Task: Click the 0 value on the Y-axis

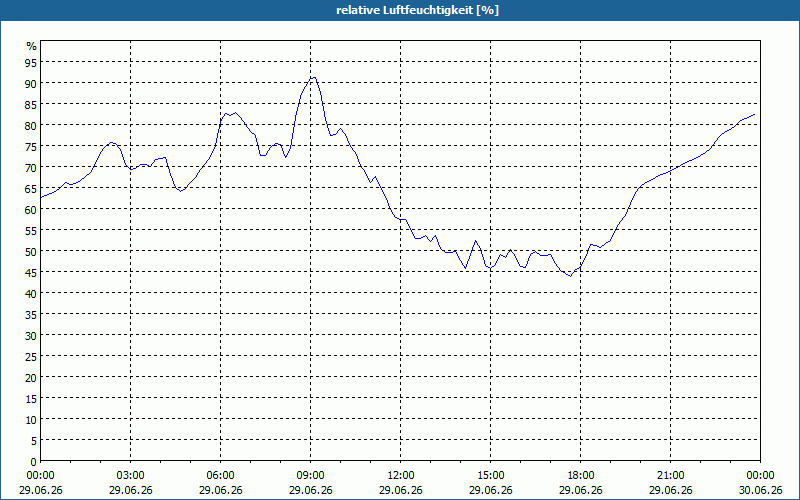Action: [34, 462]
